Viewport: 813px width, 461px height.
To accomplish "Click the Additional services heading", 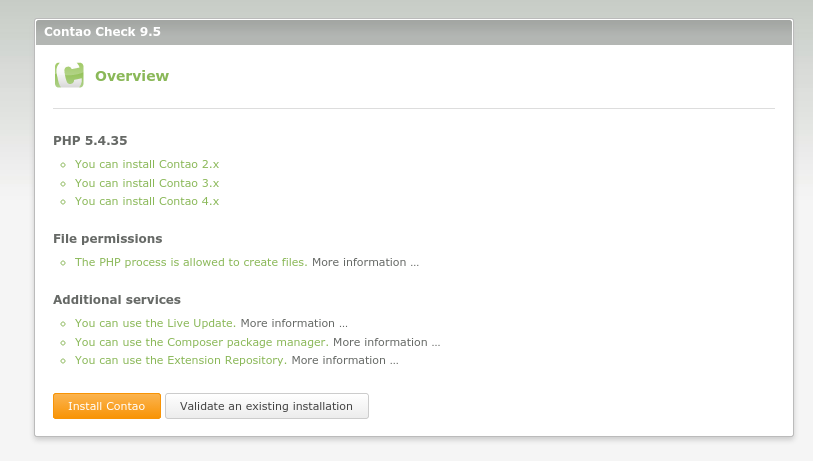I will pos(117,300).
